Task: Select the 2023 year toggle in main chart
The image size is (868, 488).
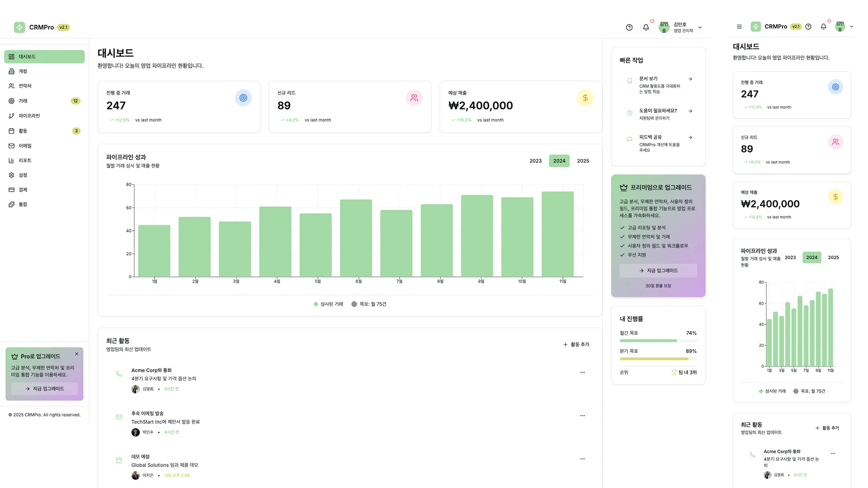Action: click(x=535, y=161)
